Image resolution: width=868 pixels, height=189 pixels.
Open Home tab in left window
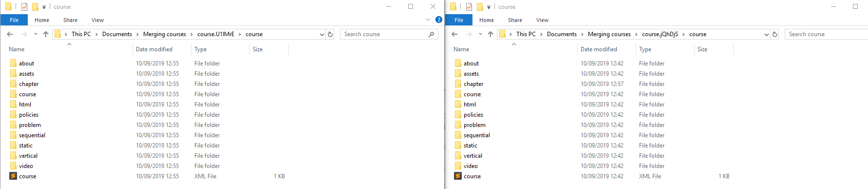click(x=42, y=20)
